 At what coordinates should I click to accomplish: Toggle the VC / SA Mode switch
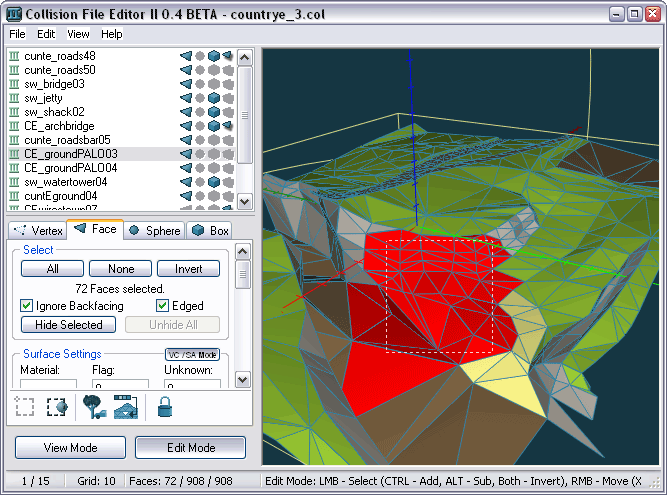191,355
